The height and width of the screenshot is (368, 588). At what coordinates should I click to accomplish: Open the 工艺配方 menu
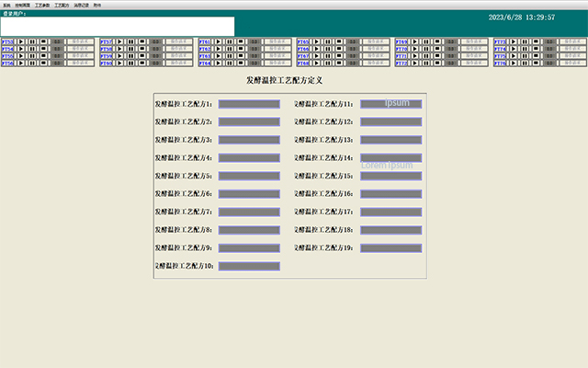click(x=60, y=5)
